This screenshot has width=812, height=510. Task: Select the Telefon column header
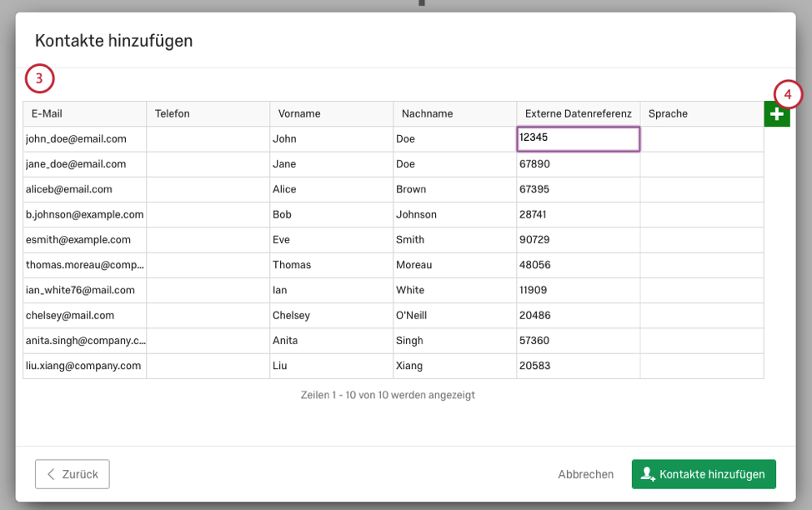pos(208,114)
